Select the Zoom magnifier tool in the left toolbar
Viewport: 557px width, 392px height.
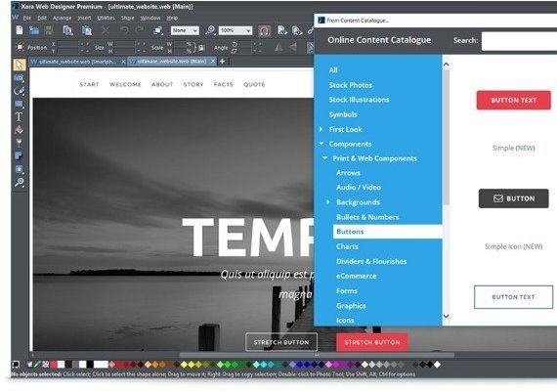(x=20, y=183)
